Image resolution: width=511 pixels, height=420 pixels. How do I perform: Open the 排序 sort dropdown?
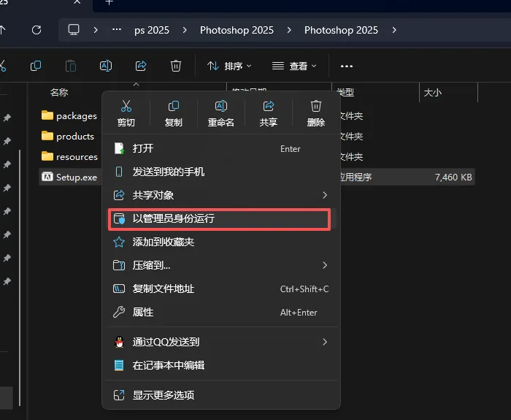(x=229, y=66)
